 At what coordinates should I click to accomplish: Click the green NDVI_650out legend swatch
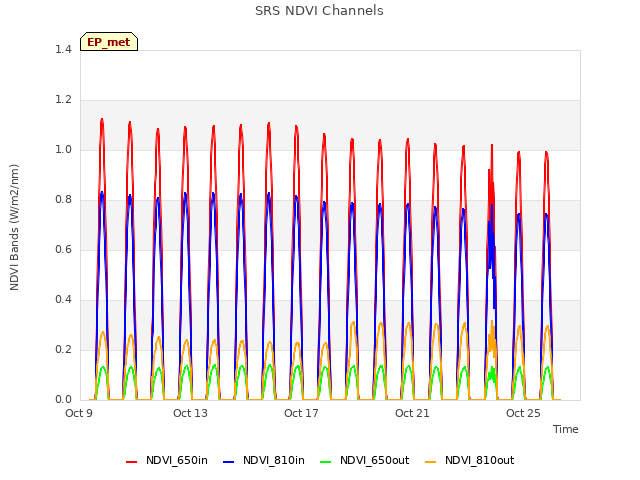click(326, 462)
